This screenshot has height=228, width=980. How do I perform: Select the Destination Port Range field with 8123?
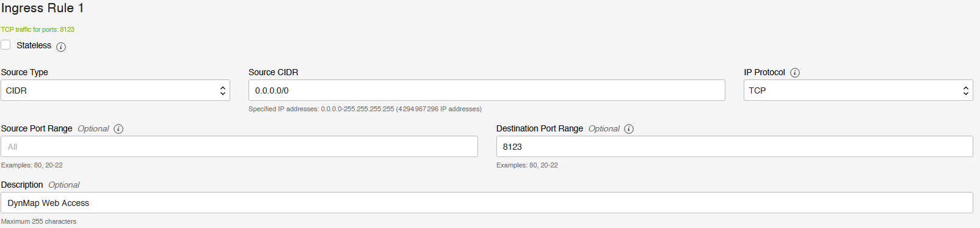735,147
